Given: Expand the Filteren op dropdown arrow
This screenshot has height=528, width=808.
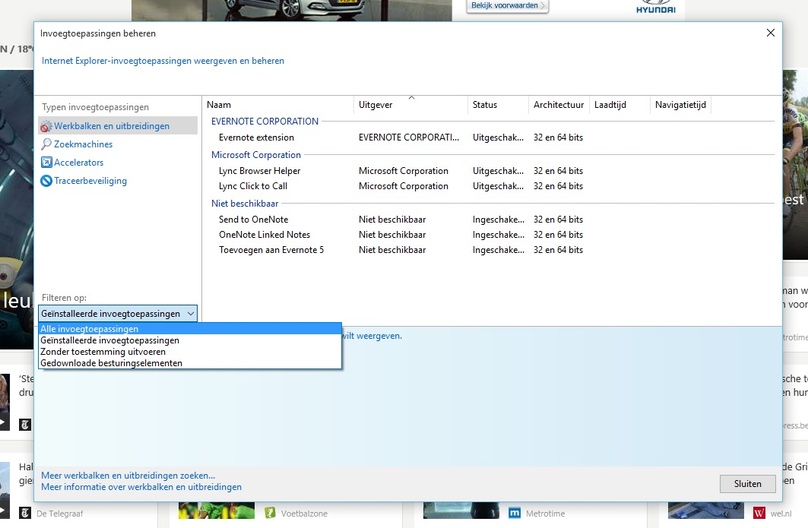Looking at the screenshot, I should (x=190, y=314).
